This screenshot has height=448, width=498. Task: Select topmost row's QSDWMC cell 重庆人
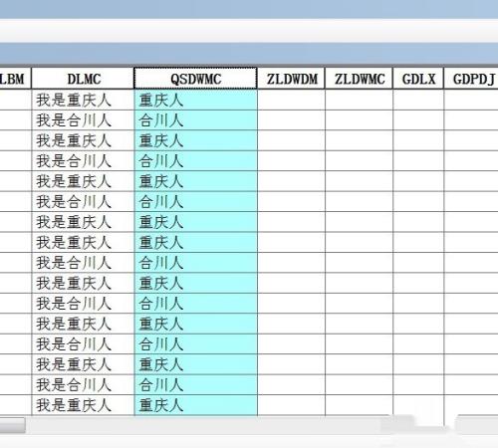pos(196,100)
